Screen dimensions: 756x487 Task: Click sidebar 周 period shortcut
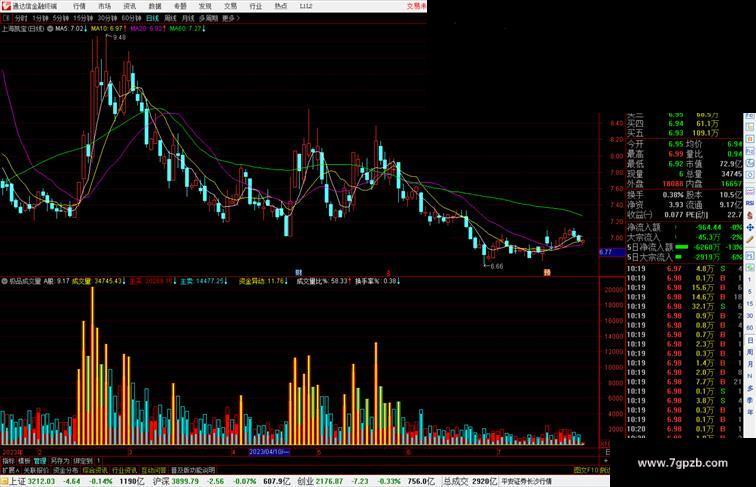coord(750,352)
